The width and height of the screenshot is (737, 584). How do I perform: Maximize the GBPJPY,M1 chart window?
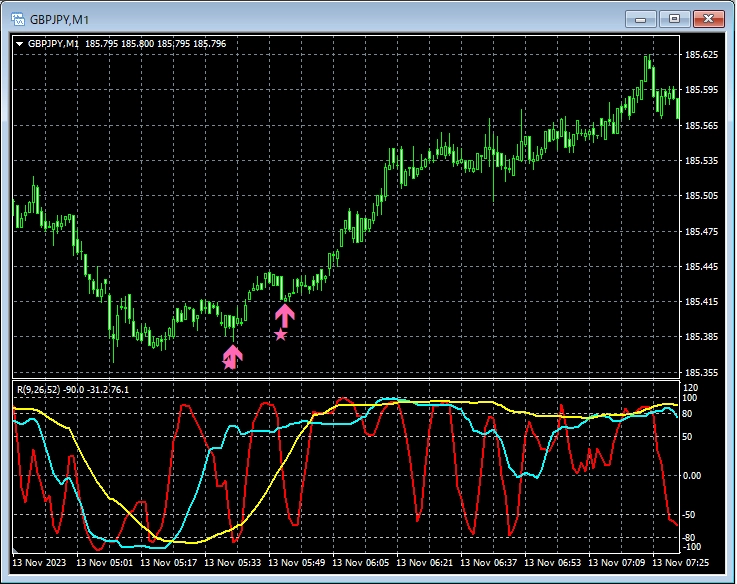[x=674, y=18]
